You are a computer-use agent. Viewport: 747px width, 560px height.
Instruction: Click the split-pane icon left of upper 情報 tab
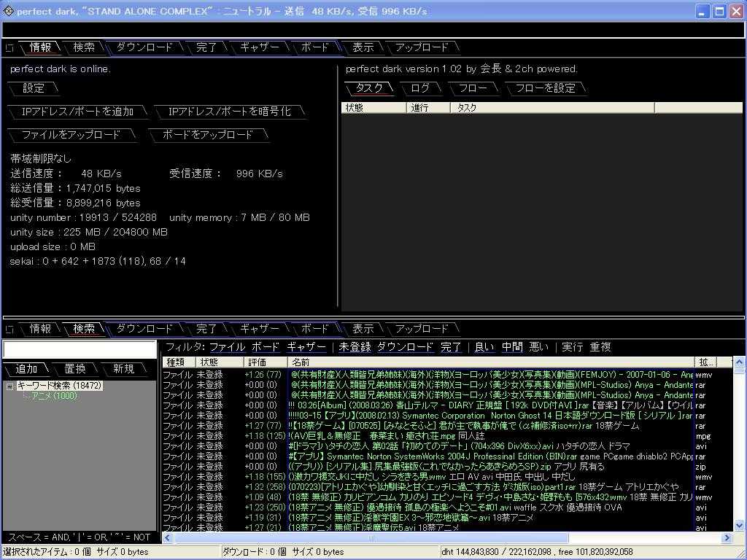[9, 47]
